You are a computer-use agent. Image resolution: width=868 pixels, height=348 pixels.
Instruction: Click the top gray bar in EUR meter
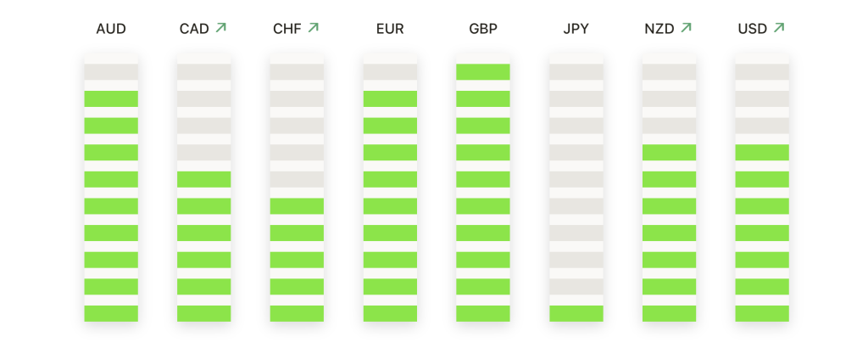390,72
